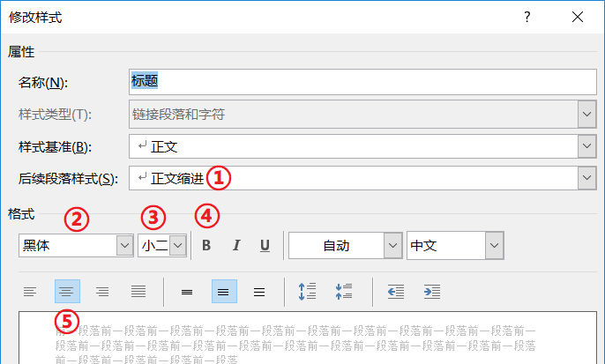This screenshot has height=364, width=605.
Task: Click the 名称 input field with 标题
Action: tap(362, 82)
